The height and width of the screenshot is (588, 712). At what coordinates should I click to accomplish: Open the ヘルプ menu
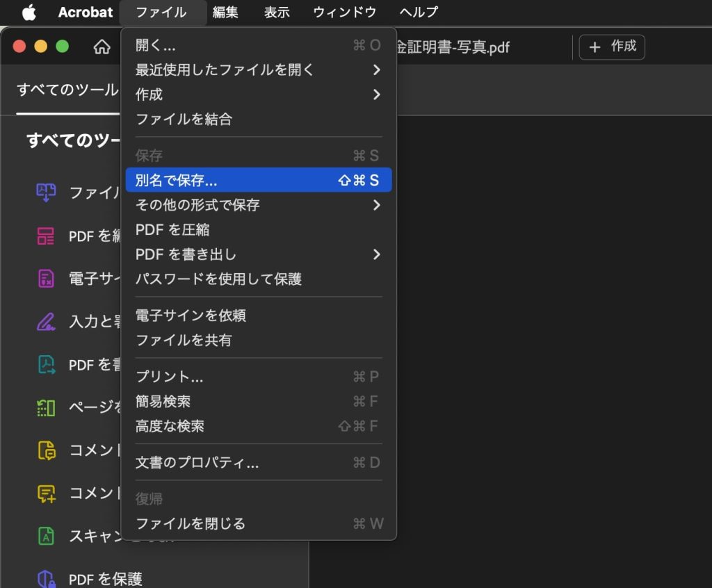click(x=419, y=13)
